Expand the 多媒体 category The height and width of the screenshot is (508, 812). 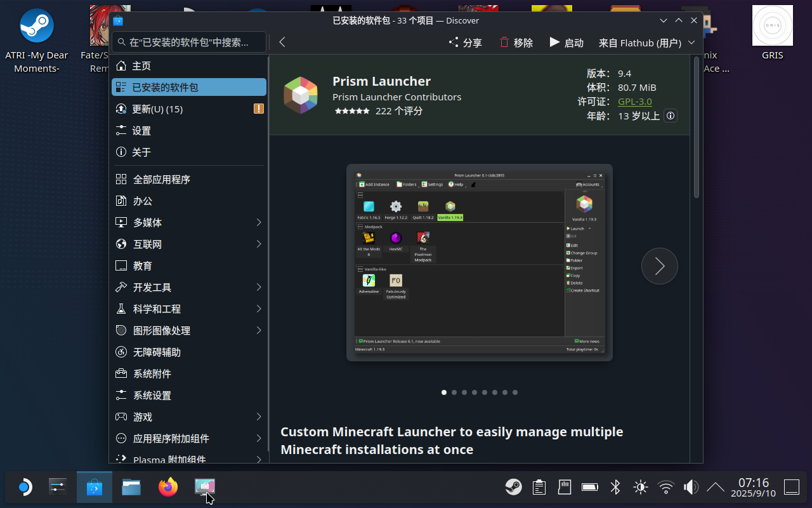[259, 222]
